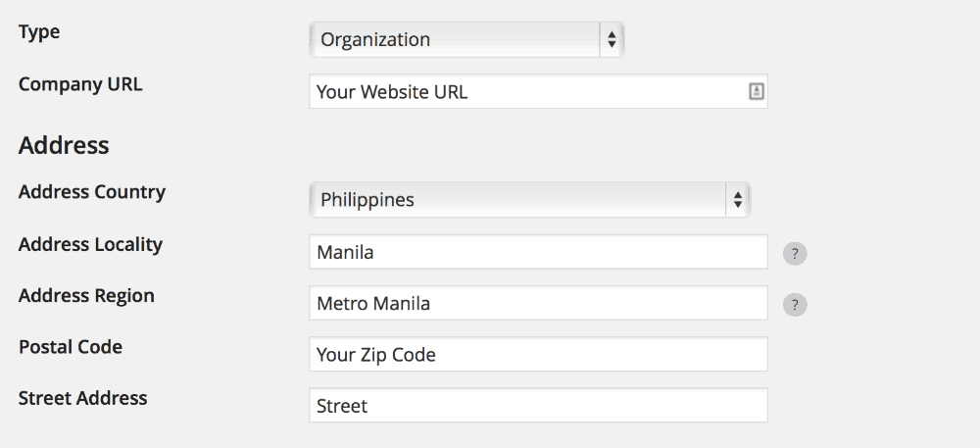Click the Street Address label
This screenshot has width=980, height=448.
[82, 398]
